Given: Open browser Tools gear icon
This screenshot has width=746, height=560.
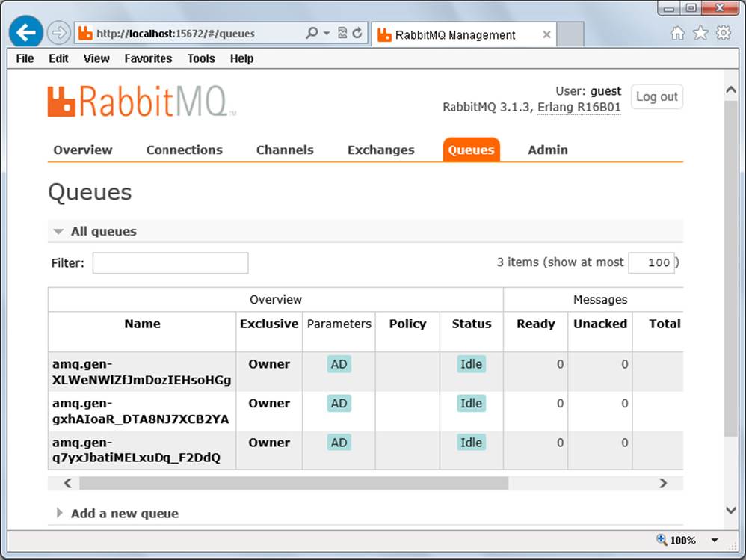Looking at the screenshot, I should click(724, 34).
